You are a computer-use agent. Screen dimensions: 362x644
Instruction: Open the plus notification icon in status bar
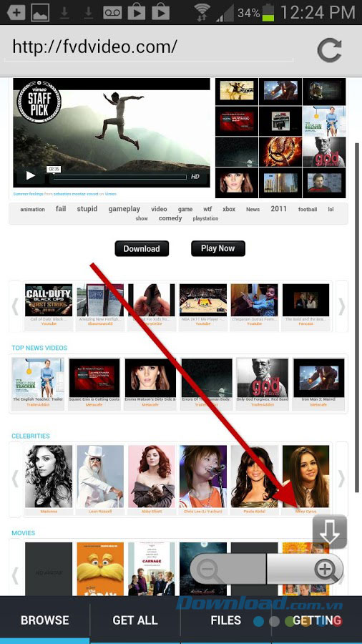click(16, 12)
